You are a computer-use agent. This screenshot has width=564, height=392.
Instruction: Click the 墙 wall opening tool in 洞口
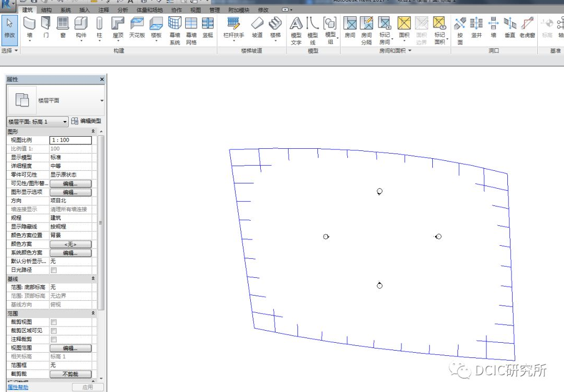pyautogui.click(x=494, y=27)
